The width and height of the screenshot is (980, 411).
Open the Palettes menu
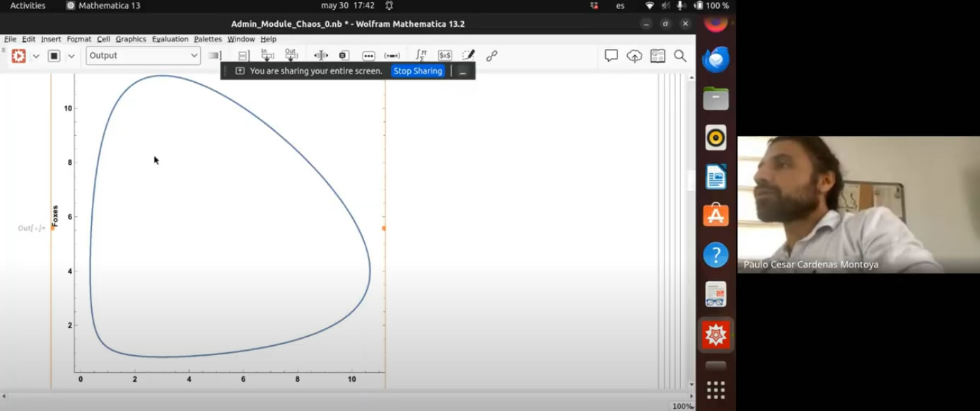tap(208, 40)
